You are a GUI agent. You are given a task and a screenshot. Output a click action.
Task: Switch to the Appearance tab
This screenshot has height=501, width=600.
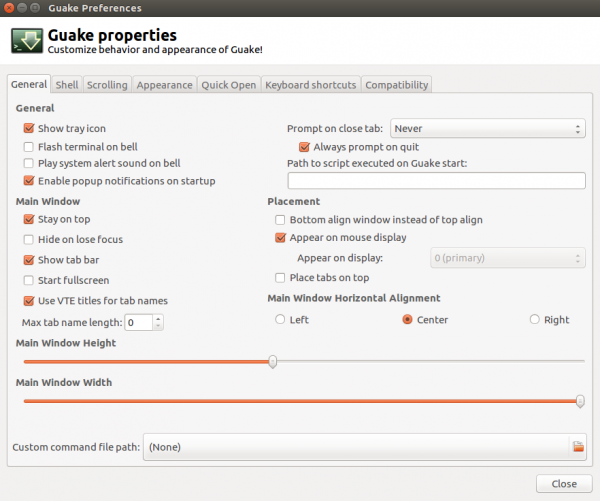click(164, 85)
